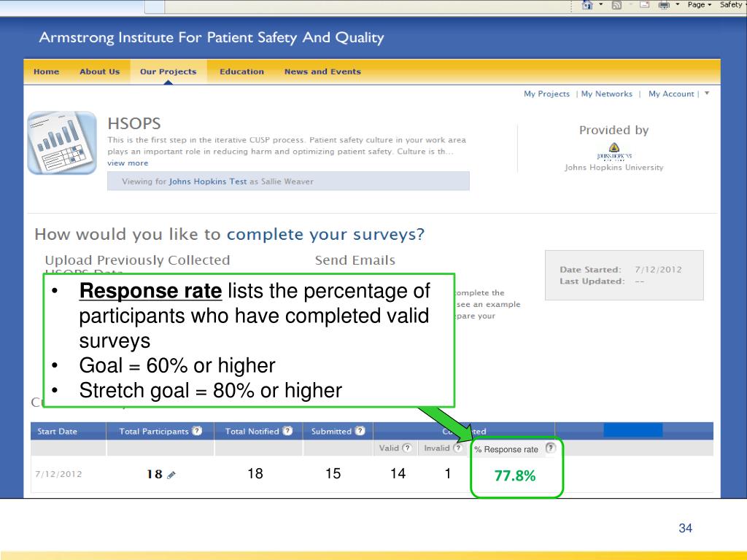Open the My Account link

pyautogui.click(x=671, y=94)
